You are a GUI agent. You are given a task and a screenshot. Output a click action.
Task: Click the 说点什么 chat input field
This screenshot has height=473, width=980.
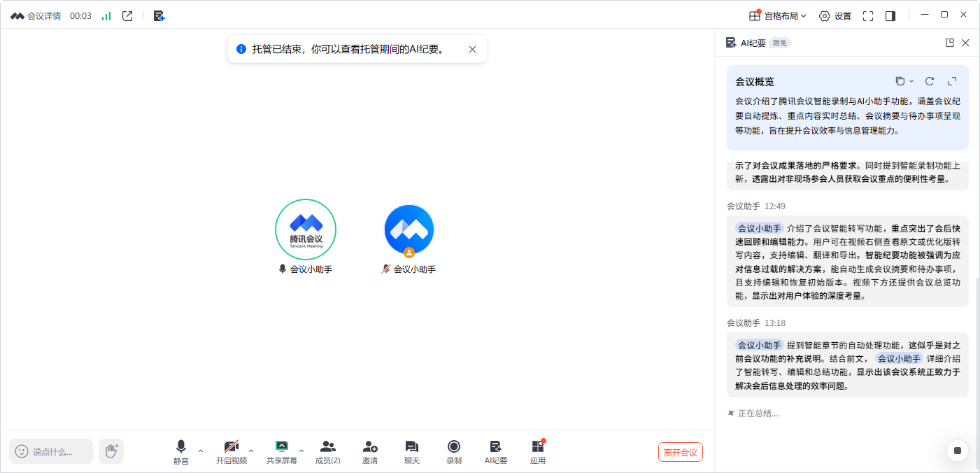coord(52,451)
